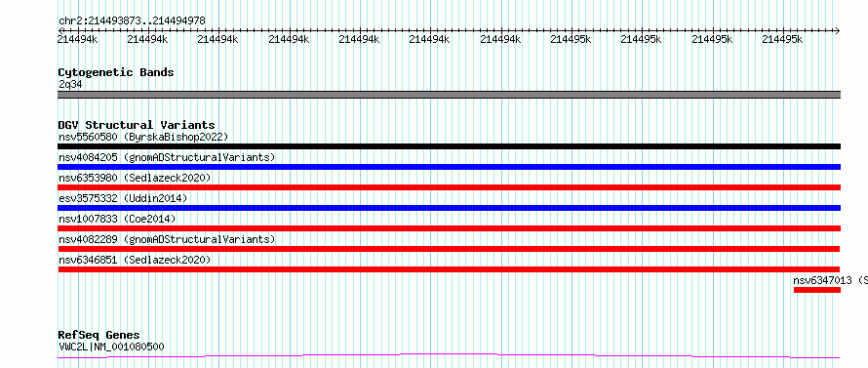
Task: Click the first 214495k ruler label
Action: [x=571, y=39]
